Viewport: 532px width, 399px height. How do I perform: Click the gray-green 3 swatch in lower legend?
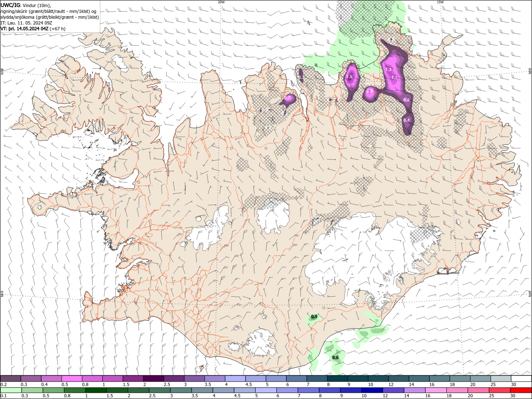tap(180, 390)
